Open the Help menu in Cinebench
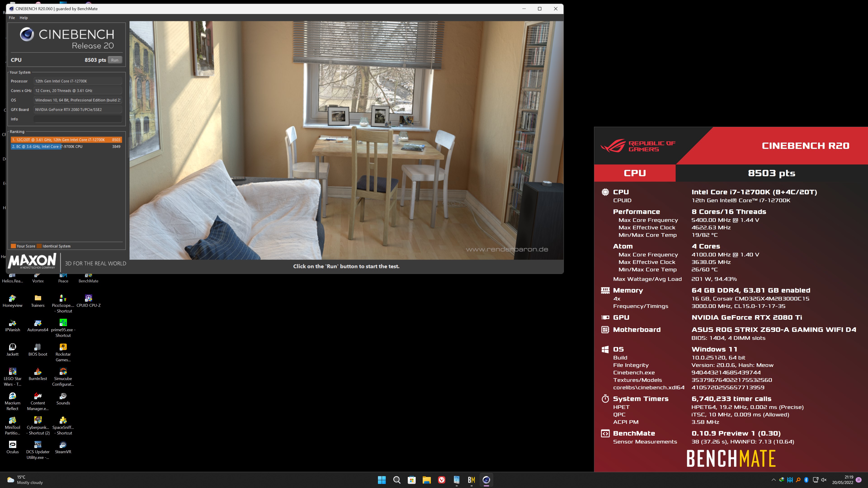868x488 pixels. pyautogui.click(x=24, y=18)
